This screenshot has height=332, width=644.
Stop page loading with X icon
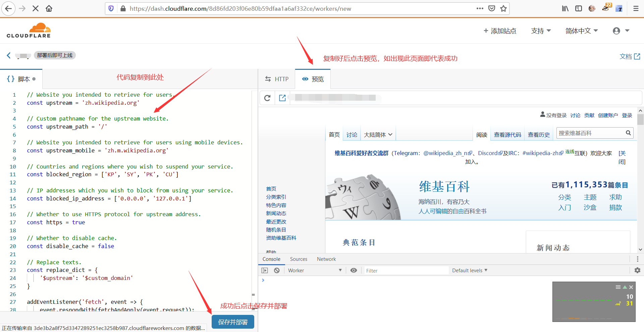36,8
